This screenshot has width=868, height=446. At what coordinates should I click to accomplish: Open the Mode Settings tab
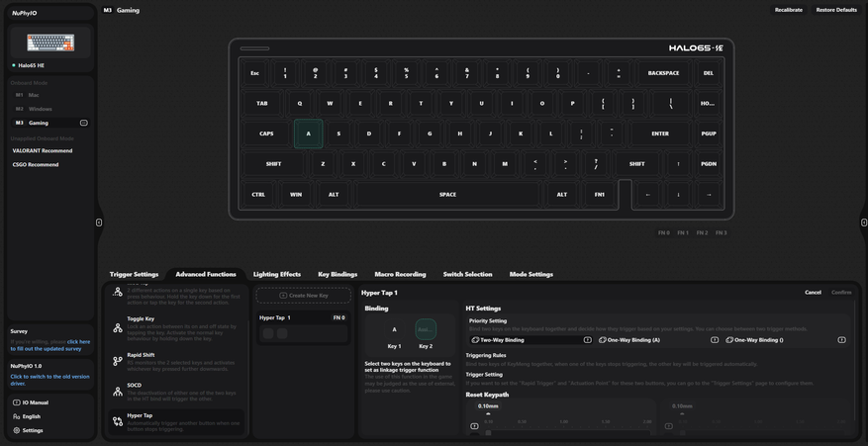[531, 275]
